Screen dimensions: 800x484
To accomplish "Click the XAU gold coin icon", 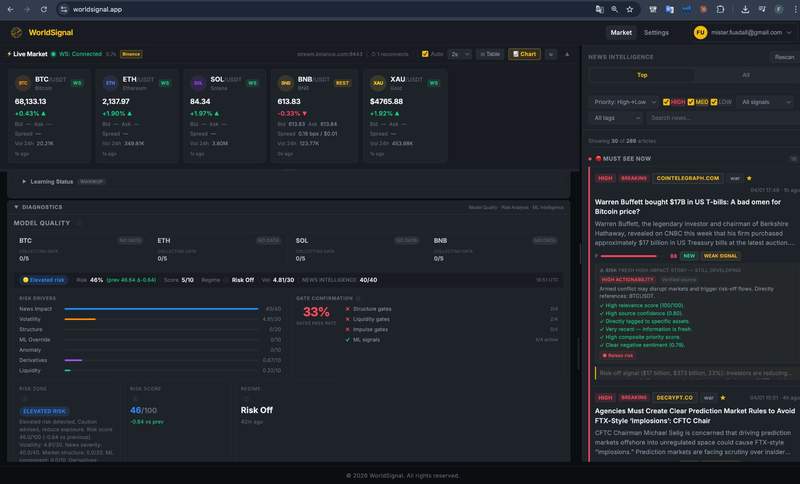I will (x=378, y=83).
